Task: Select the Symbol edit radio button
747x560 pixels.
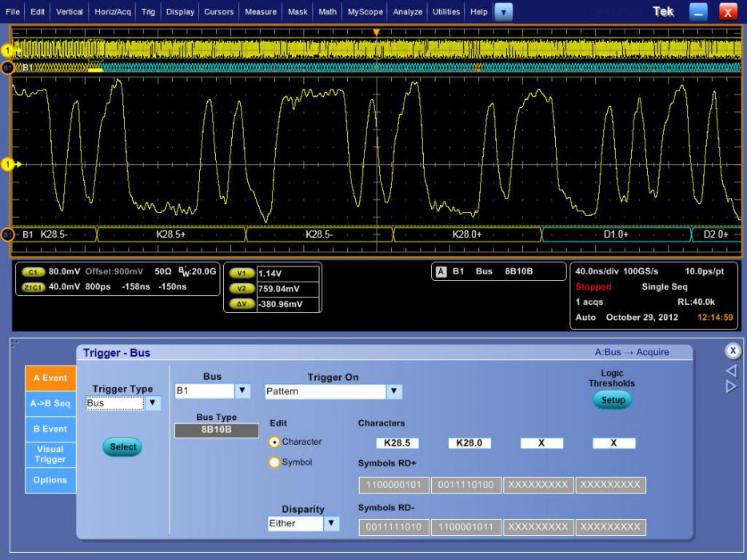Action: click(x=274, y=462)
